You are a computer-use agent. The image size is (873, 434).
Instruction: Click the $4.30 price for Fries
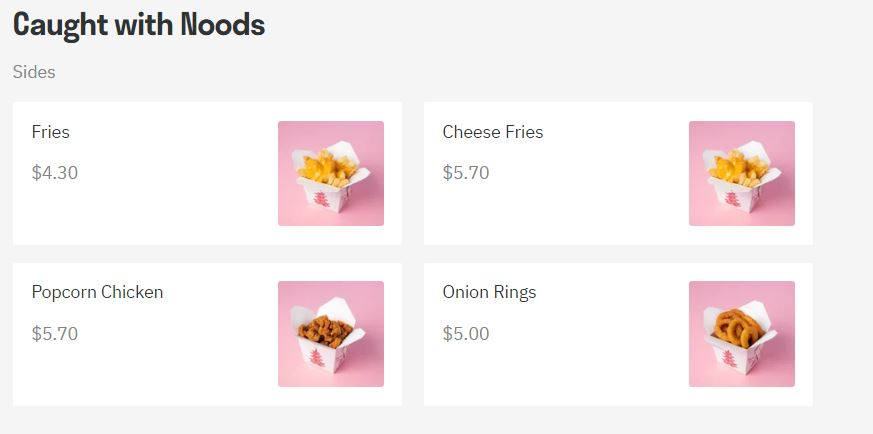click(55, 173)
